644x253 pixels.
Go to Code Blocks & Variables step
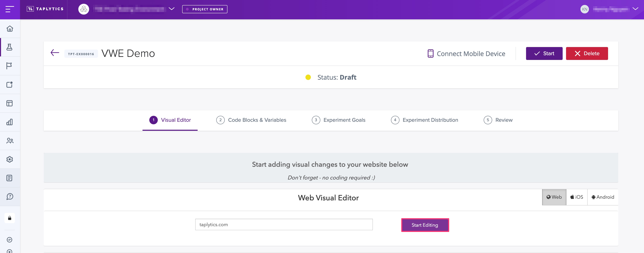(x=251, y=120)
